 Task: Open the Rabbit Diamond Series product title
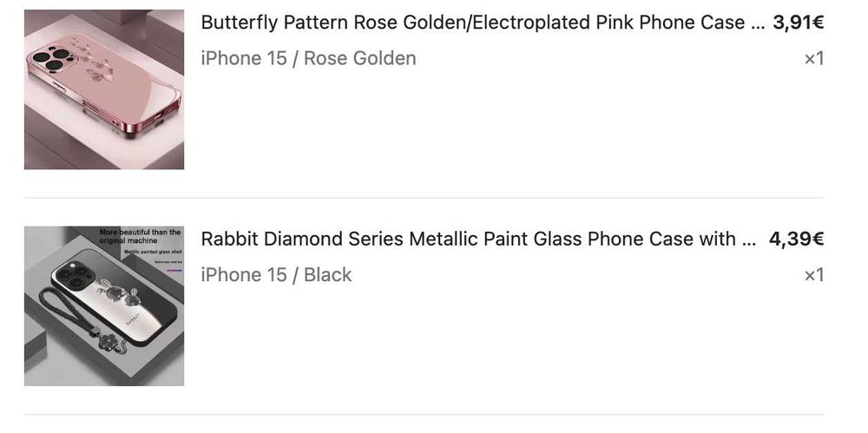pyautogui.click(x=469, y=239)
